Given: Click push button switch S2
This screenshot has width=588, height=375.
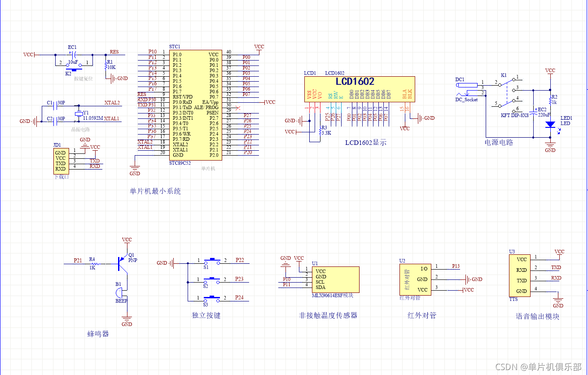Looking at the screenshot, I should pyautogui.click(x=211, y=280).
